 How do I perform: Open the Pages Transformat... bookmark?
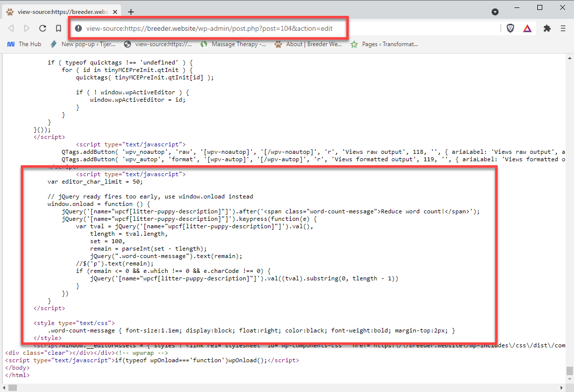click(384, 44)
